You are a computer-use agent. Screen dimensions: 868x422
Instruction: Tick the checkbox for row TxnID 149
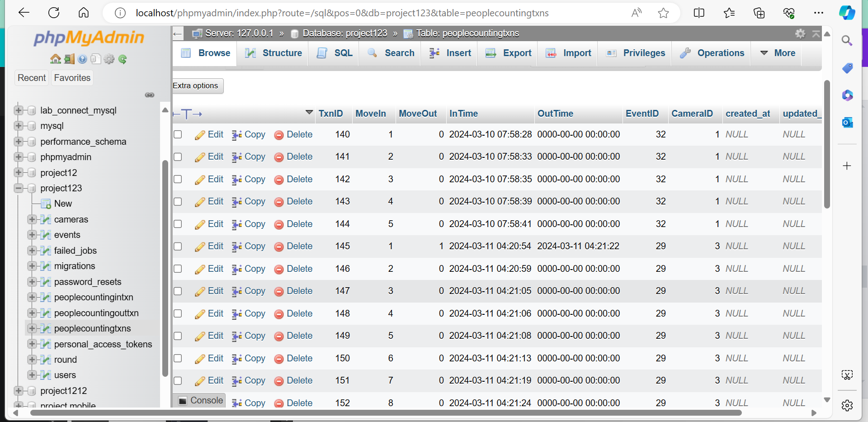pos(178,336)
